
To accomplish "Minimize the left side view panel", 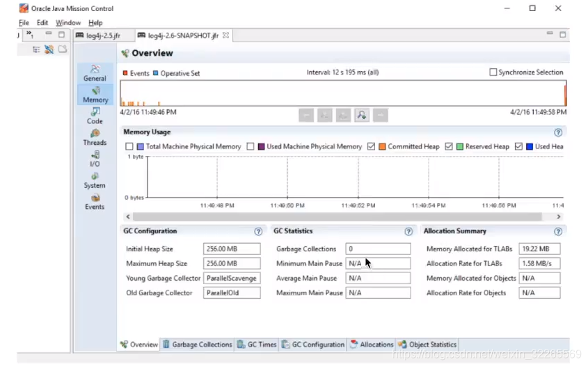I will pyautogui.click(x=49, y=34).
